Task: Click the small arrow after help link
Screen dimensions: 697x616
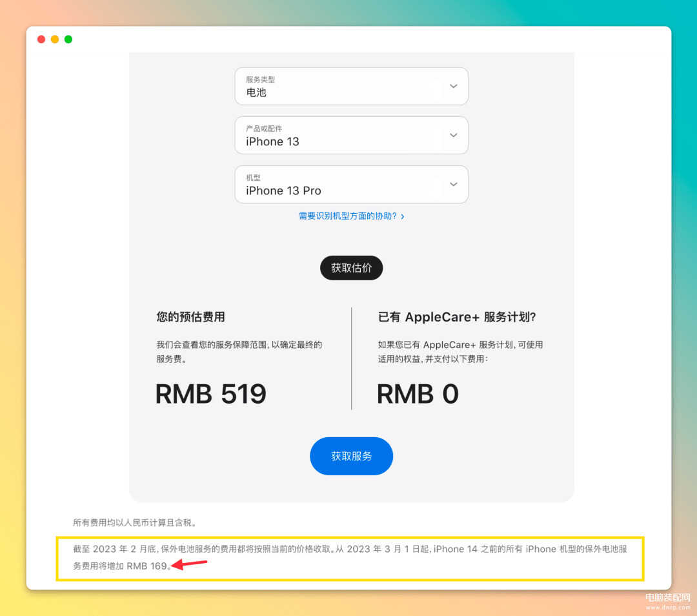Action: 402,216
